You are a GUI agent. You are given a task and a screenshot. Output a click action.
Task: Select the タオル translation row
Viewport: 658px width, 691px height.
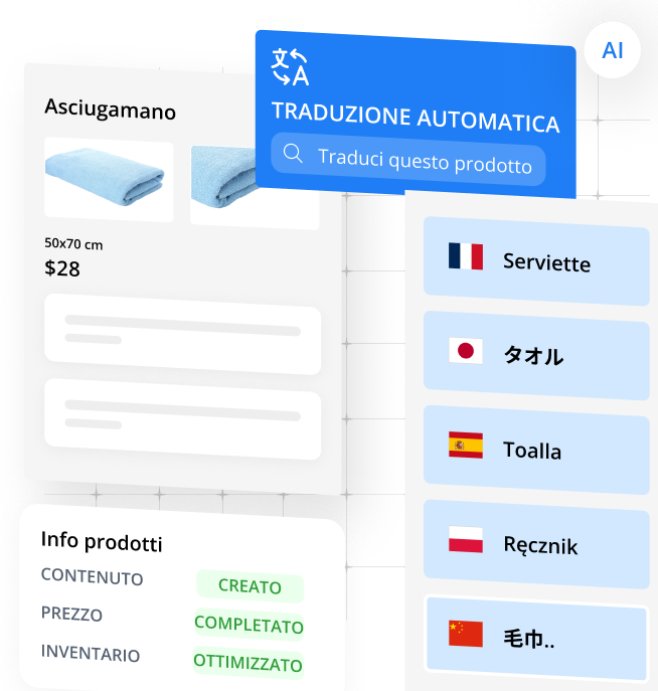point(536,355)
